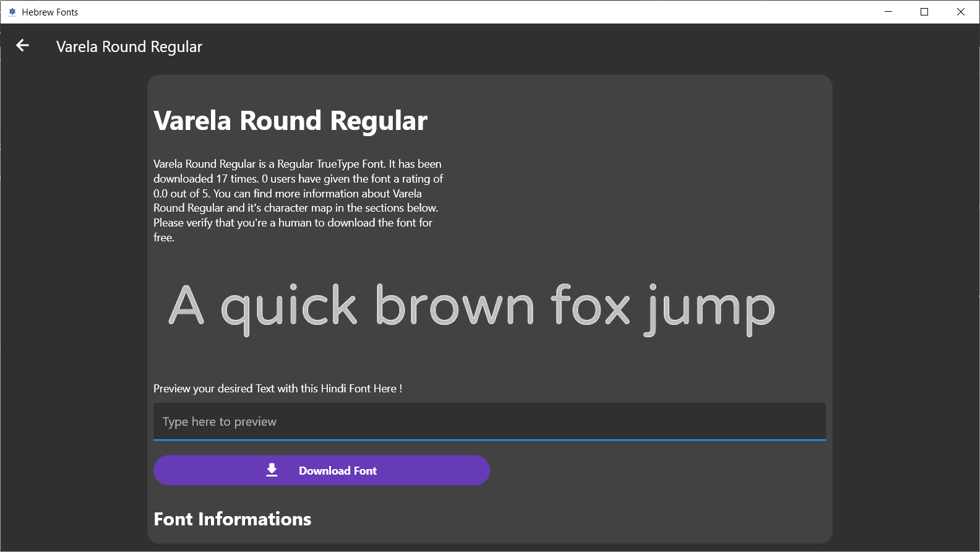Click the Hebrew Fonts app icon in title bar

point(12,12)
